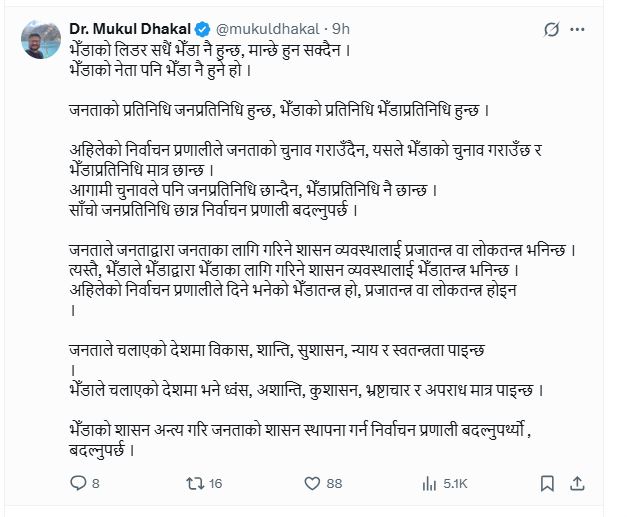Click the reply speech bubble icon
This screenshot has width=627, height=517.
[79, 484]
